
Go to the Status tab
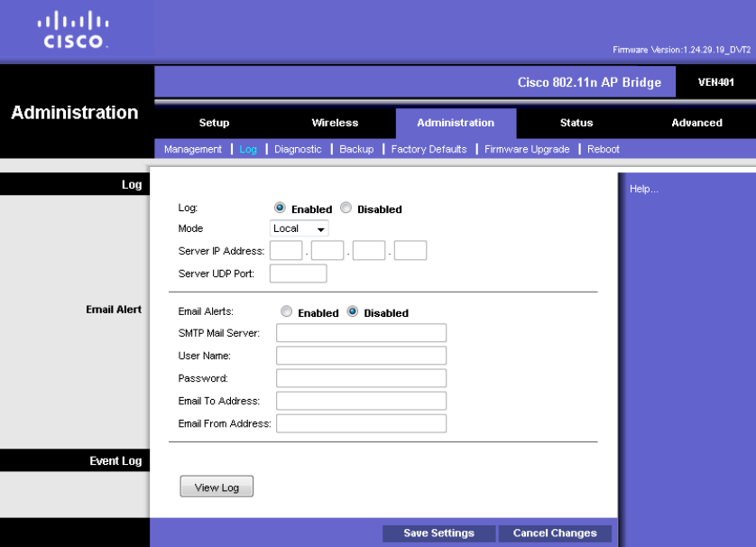coord(576,123)
